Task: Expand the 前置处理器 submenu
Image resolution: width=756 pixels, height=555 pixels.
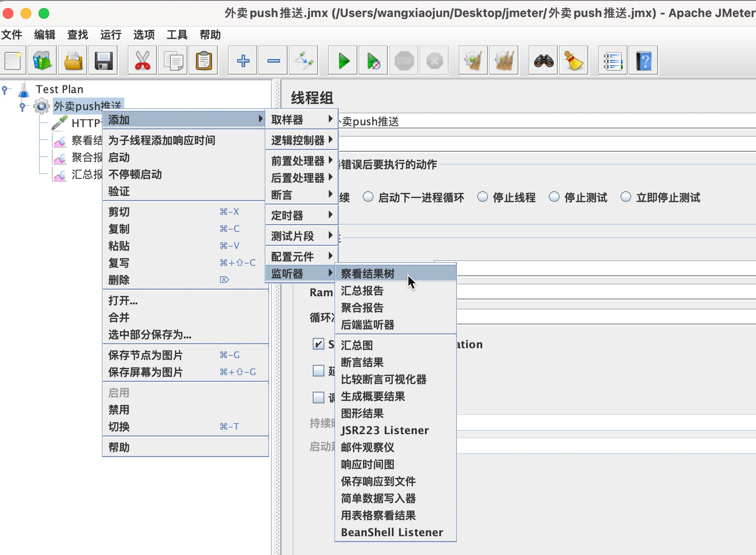Action: [x=302, y=161]
